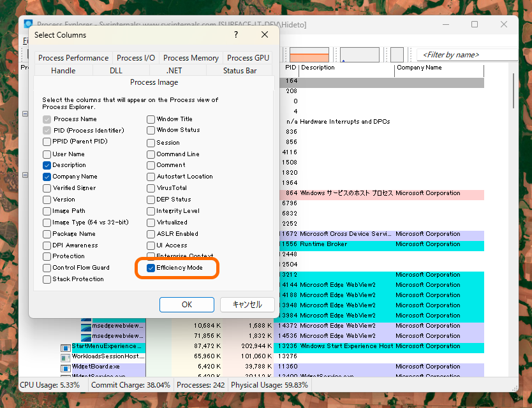532x408 pixels.
Task: Collapse the lower process tree node
Action: point(25,175)
